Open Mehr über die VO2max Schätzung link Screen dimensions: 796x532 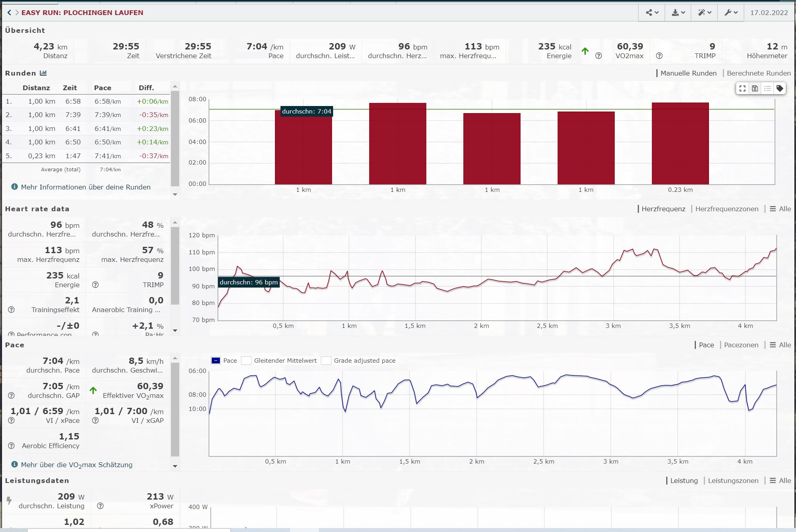pos(76,465)
